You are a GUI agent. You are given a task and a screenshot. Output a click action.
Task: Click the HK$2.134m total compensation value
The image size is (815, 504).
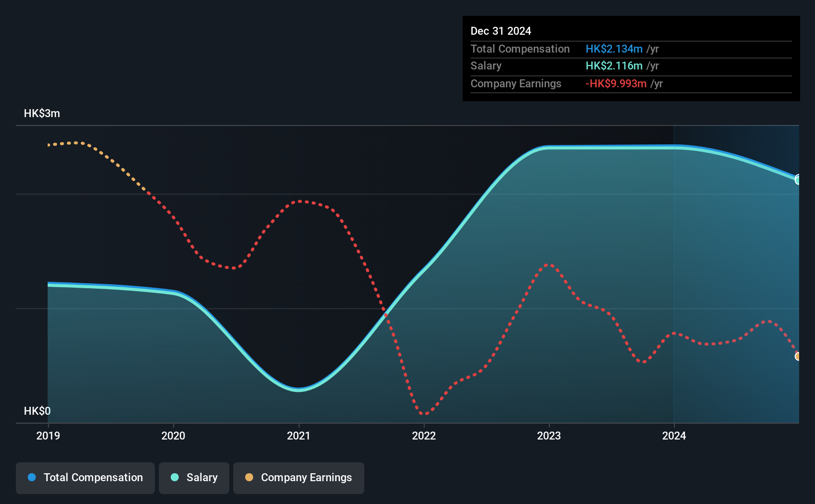tap(614, 49)
